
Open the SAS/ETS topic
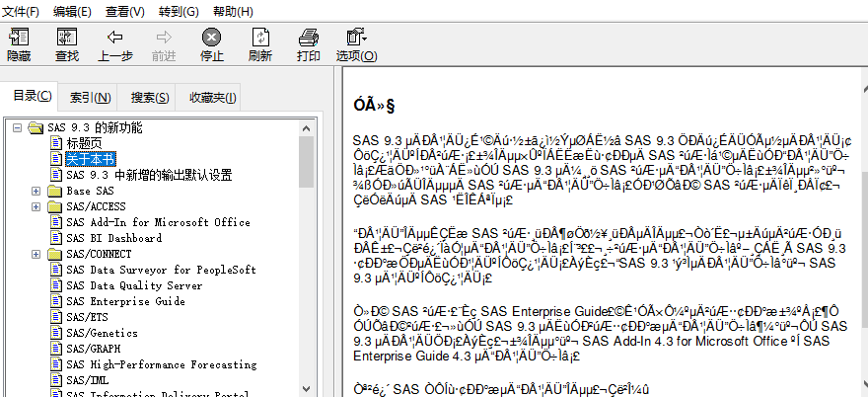point(87,317)
